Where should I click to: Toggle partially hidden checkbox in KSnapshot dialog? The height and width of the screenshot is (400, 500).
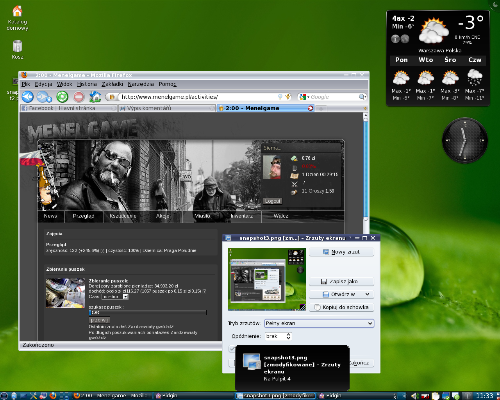232,349
